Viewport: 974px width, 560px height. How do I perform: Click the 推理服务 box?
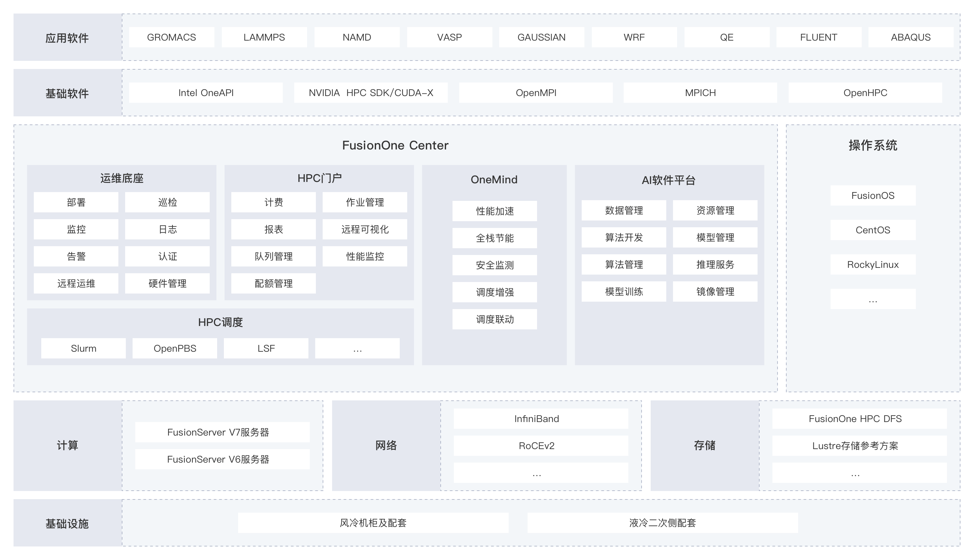tap(715, 265)
